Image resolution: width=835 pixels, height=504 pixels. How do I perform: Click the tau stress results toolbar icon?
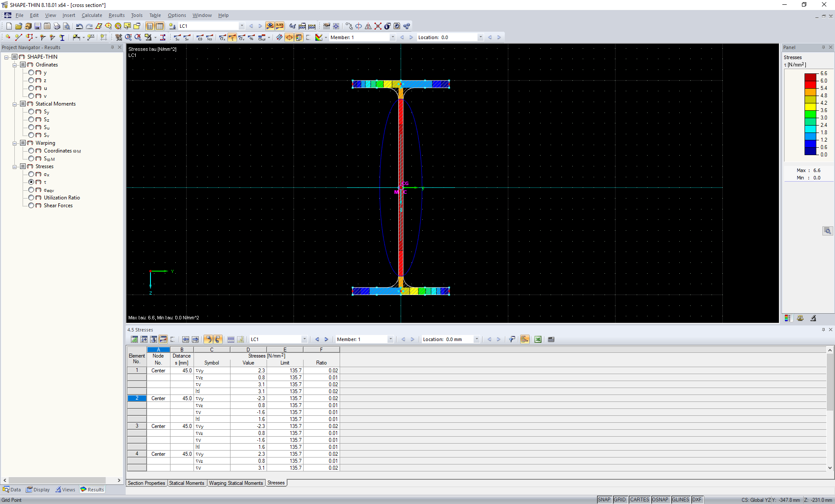232,37
